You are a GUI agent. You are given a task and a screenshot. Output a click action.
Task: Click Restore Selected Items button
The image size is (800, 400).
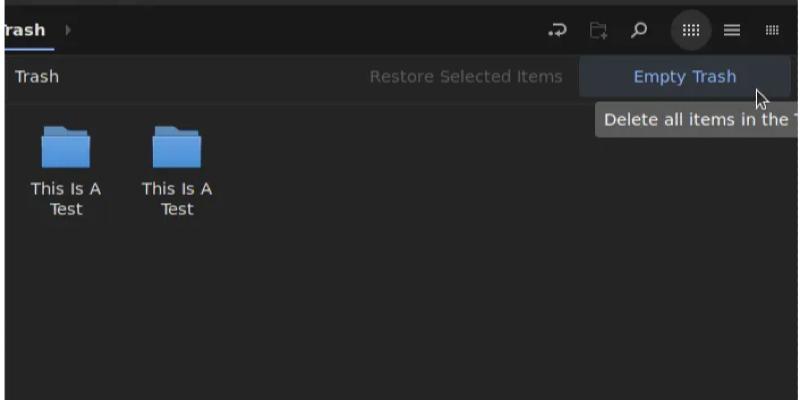pos(466,77)
